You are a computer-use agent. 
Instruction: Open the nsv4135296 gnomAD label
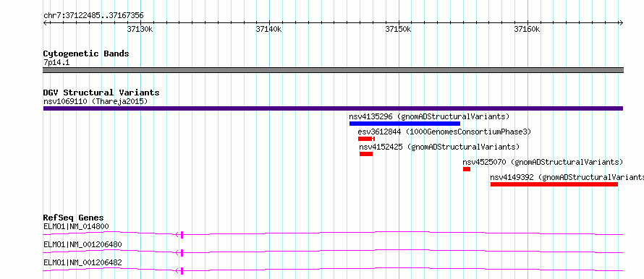(x=429, y=116)
